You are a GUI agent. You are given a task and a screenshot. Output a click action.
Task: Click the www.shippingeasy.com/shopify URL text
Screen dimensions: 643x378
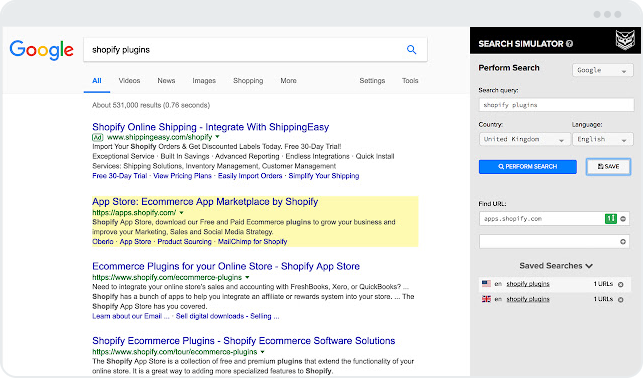coord(160,137)
